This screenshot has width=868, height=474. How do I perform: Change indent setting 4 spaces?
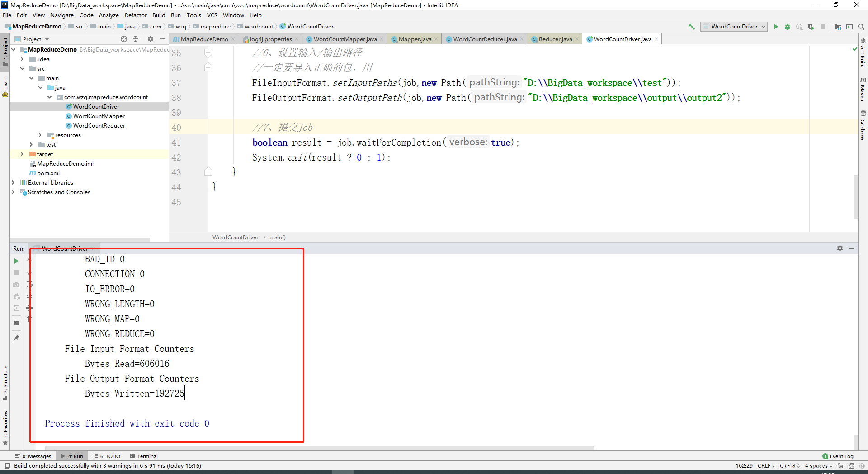[x=818, y=466]
